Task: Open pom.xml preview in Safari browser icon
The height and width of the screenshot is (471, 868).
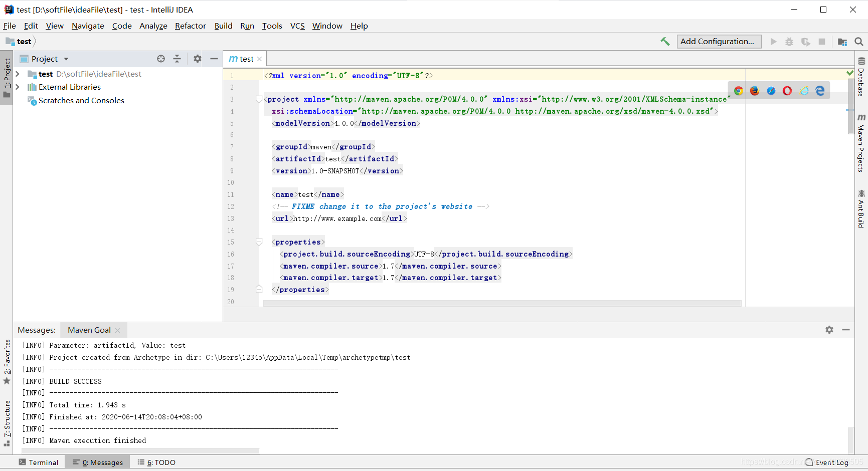Action: coord(771,91)
